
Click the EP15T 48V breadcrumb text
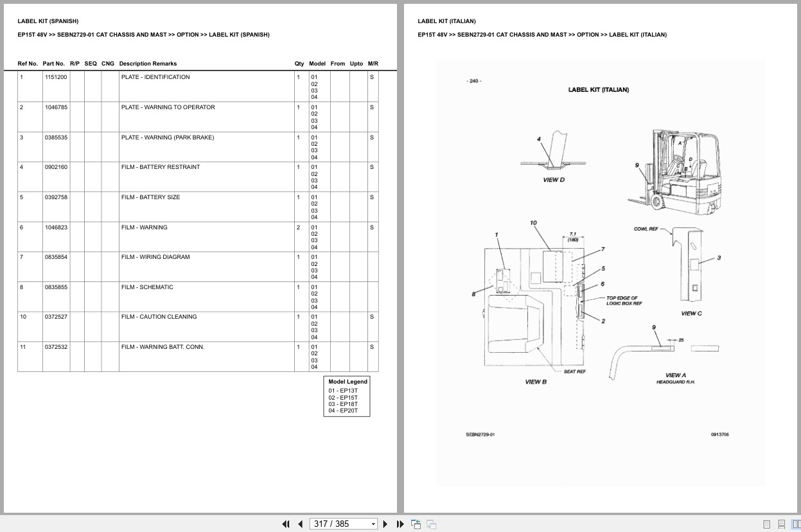tap(30, 35)
